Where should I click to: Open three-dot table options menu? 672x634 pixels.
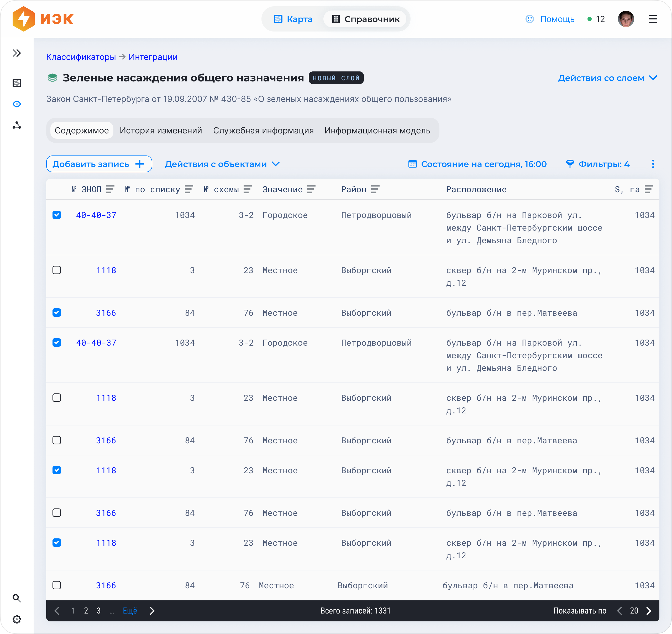[x=653, y=164]
